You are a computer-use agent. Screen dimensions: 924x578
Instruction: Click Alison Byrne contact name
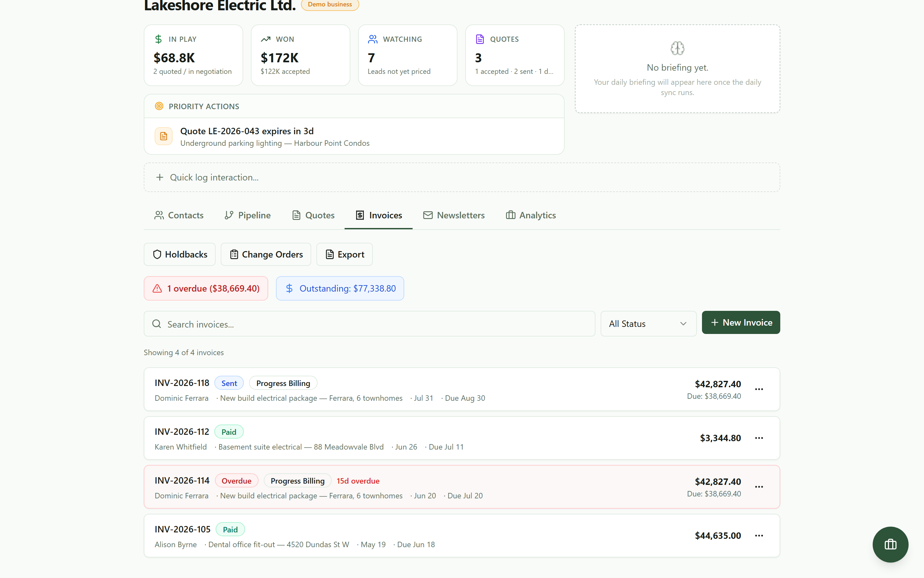[x=175, y=544]
